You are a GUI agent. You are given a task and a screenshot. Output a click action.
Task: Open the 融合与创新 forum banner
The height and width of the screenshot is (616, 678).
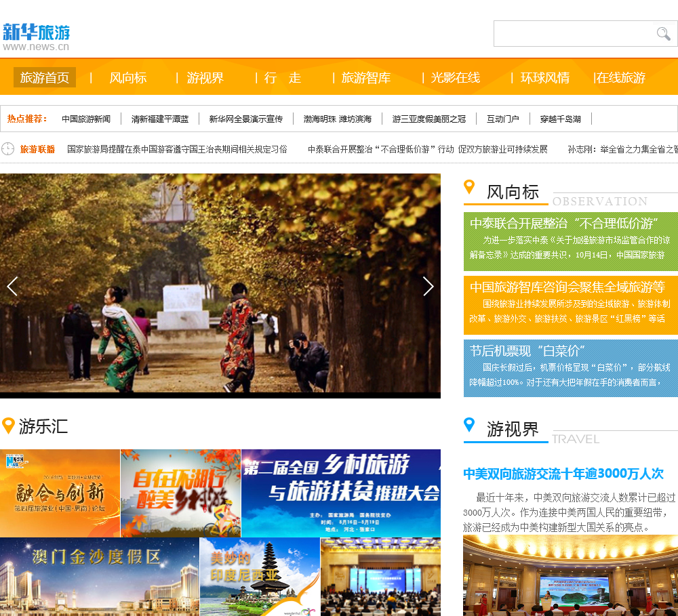click(60, 493)
